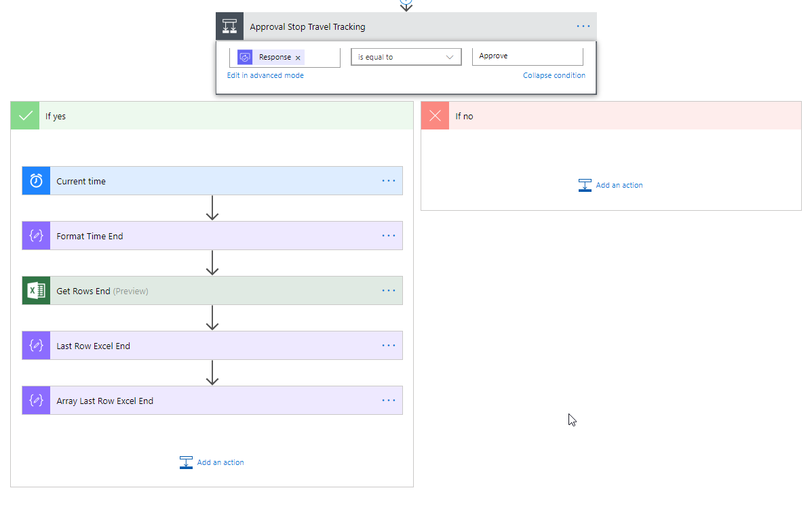Click the Excel icon on Get Rows End
The height and width of the screenshot is (526, 812).
(x=36, y=291)
